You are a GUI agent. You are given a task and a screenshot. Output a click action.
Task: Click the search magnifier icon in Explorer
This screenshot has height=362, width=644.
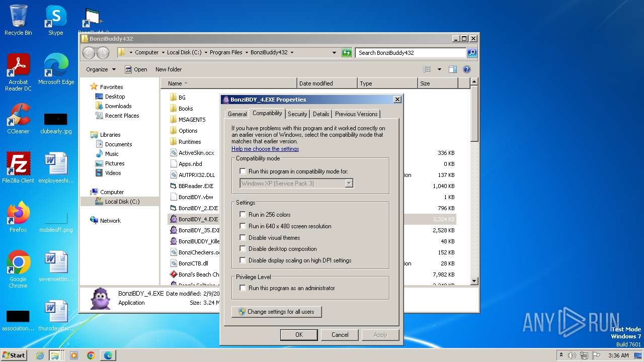471,52
